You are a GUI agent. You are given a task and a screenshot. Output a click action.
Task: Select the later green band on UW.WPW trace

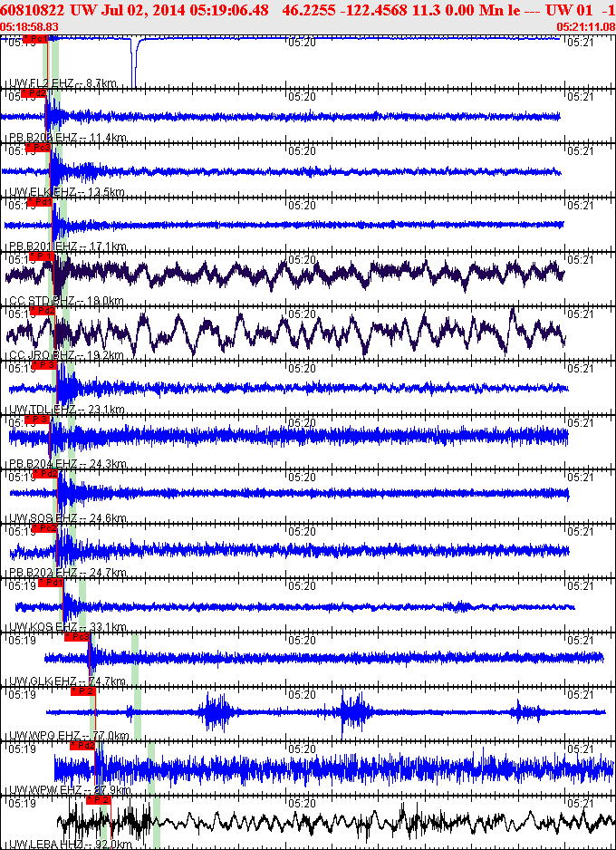click(151, 768)
